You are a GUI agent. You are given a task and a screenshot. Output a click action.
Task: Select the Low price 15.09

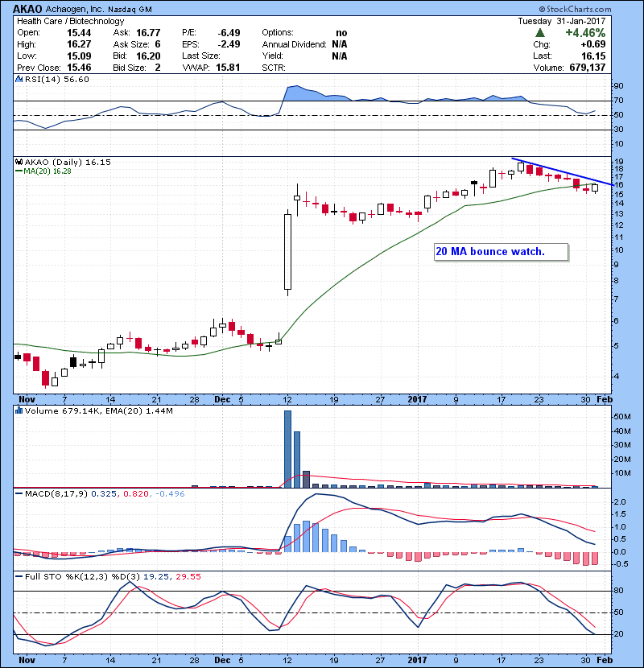tap(79, 56)
